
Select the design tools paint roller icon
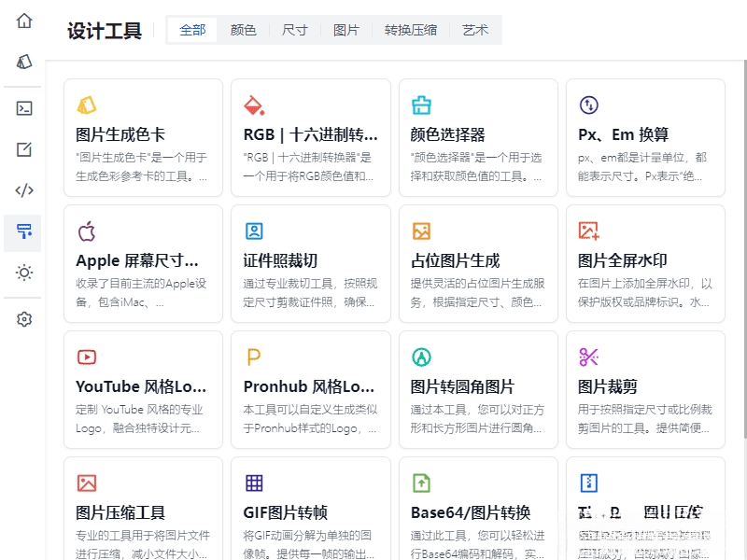(24, 231)
